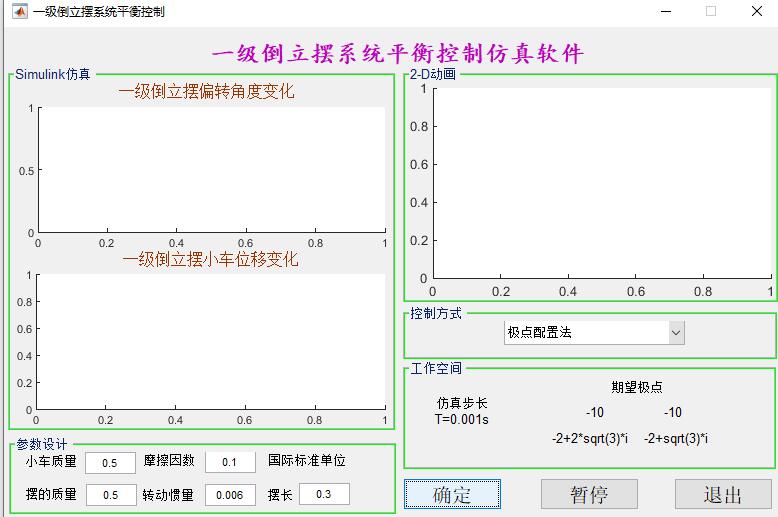This screenshot has height=517, width=778.
Task: Click the title 一级倒立摆小车位移变化
Action: point(210,259)
